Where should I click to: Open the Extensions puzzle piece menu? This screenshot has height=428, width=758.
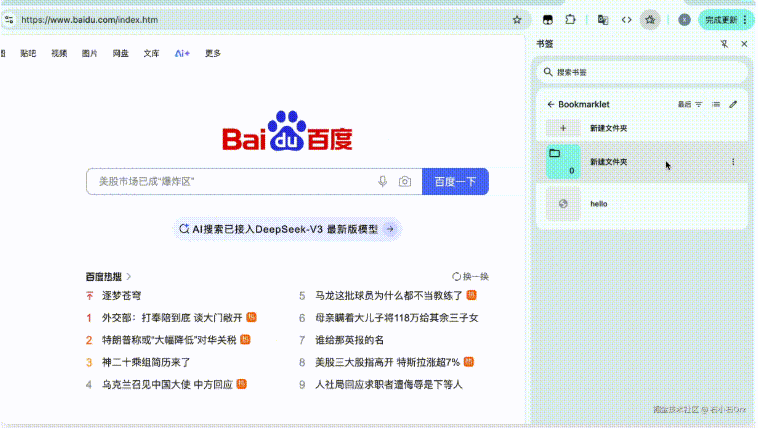tap(570, 20)
